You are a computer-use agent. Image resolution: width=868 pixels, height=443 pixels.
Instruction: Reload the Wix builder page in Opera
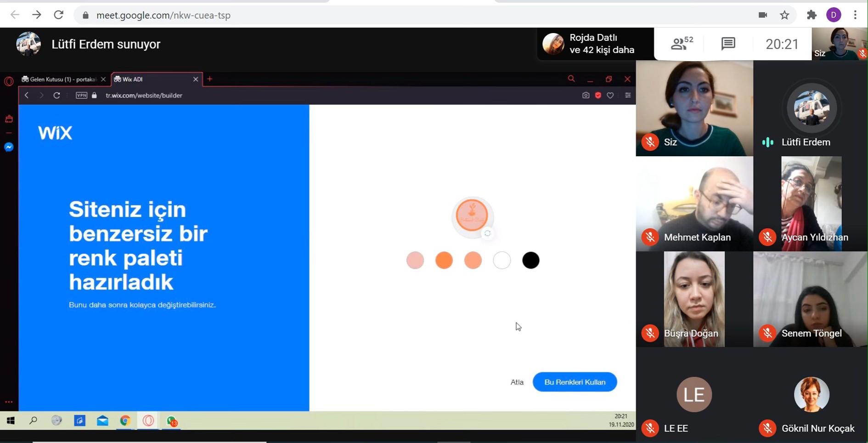(x=56, y=95)
